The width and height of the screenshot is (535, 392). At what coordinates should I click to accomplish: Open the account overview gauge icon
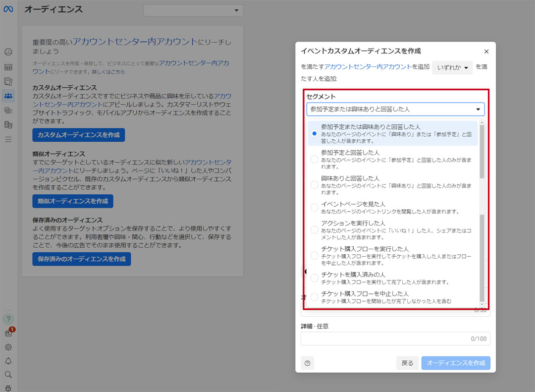click(x=8, y=52)
